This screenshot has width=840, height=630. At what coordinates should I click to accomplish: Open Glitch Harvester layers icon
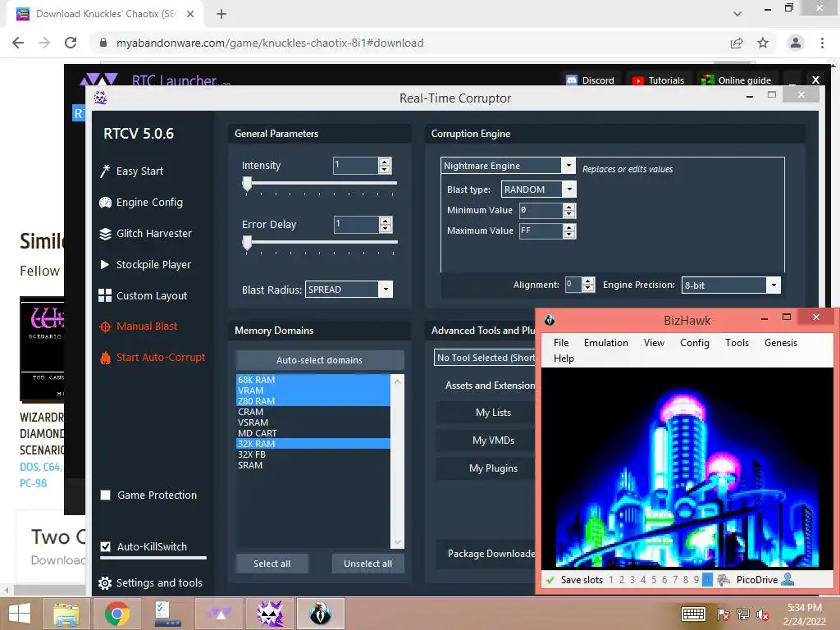(105, 234)
